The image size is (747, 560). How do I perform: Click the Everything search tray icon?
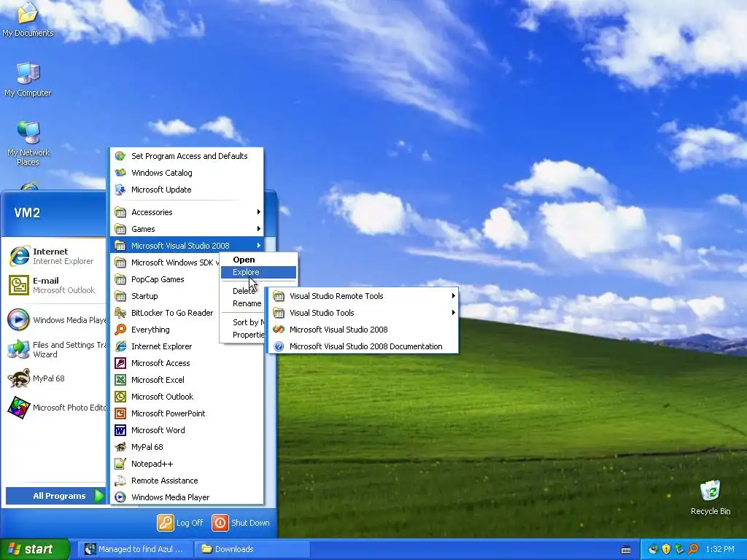(693, 549)
